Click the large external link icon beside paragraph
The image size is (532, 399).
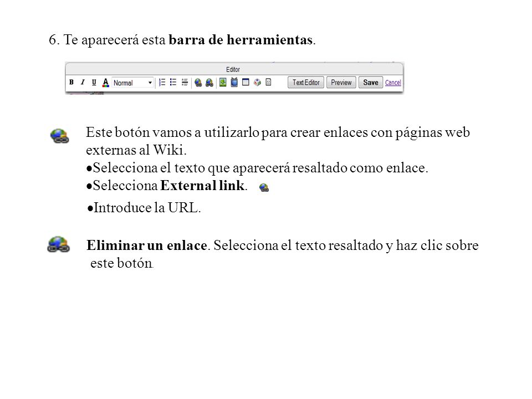(x=59, y=136)
